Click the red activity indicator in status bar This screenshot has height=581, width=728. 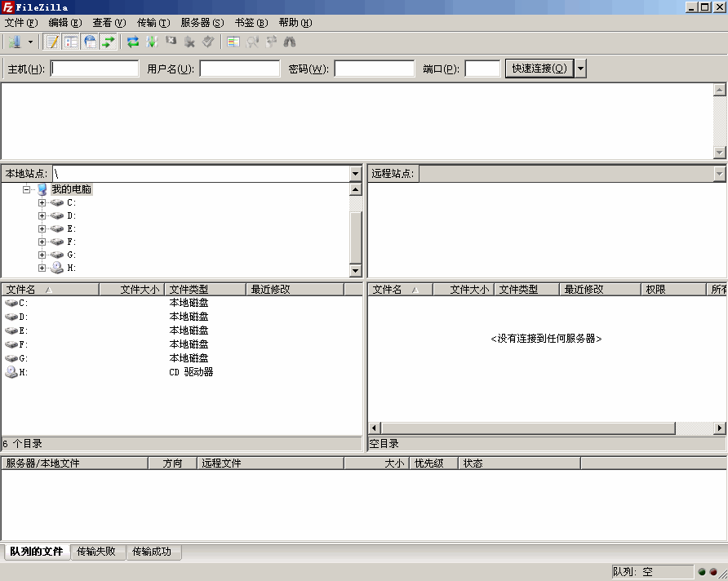713,572
